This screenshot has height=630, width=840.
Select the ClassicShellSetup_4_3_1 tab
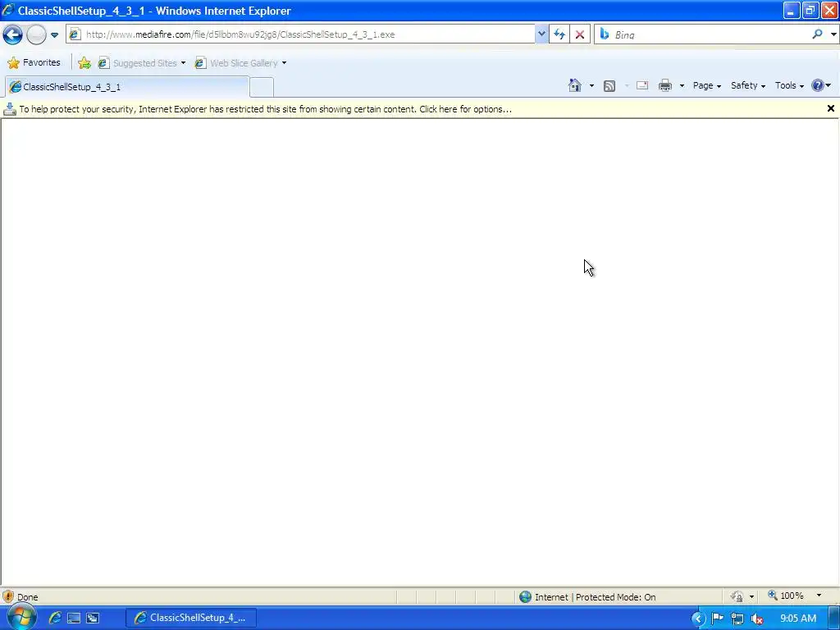pos(127,87)
